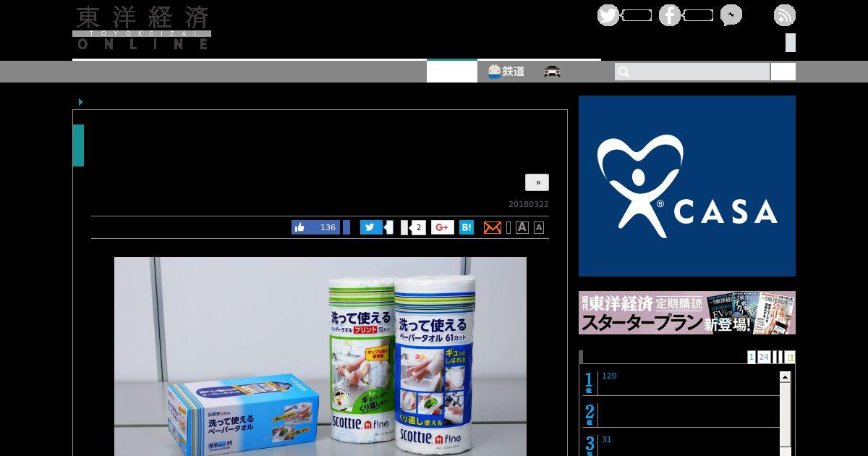Share article on Google+
This screenshot has height=456, width=868.
pos(443,227)
